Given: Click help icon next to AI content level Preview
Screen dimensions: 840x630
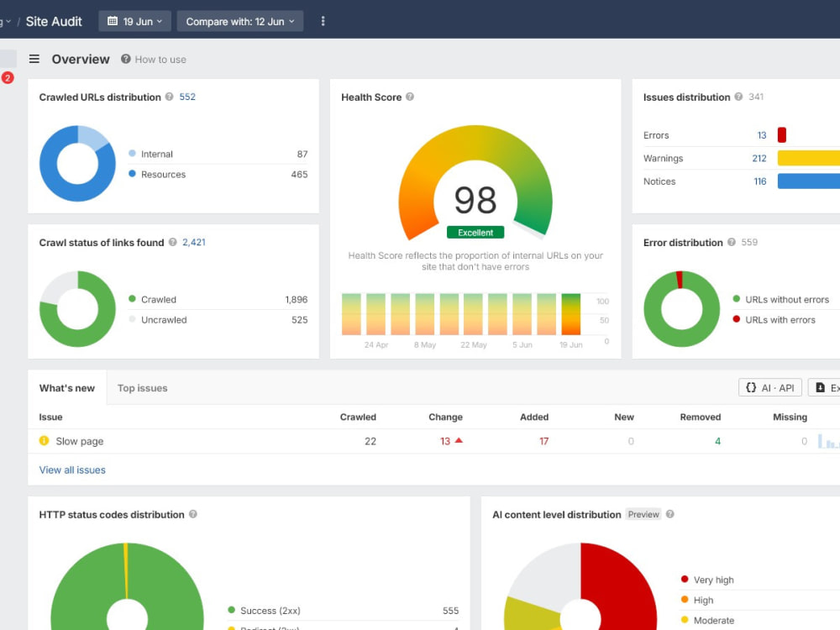Looking at the screenshot, I should 669,514.
